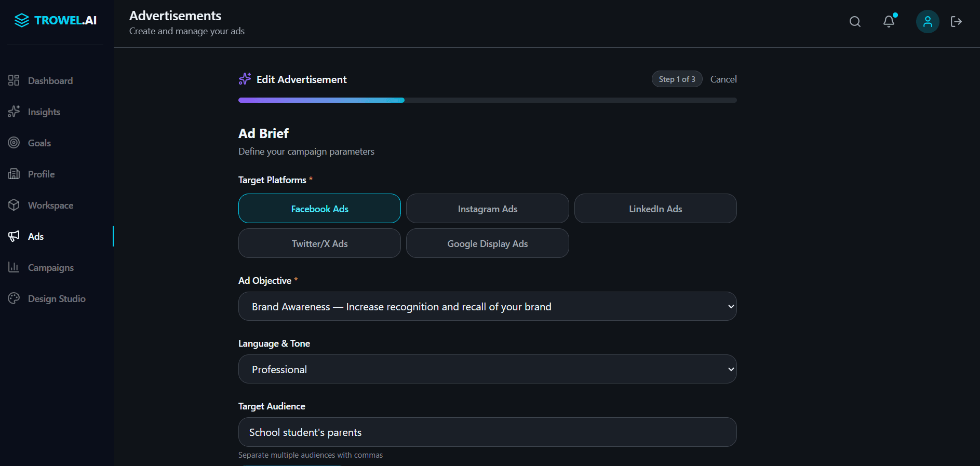Image resolution: width=980 pixels, height=466 pixels.
Task: Open Design Studio from the sidebar
Action: (57, 298)
